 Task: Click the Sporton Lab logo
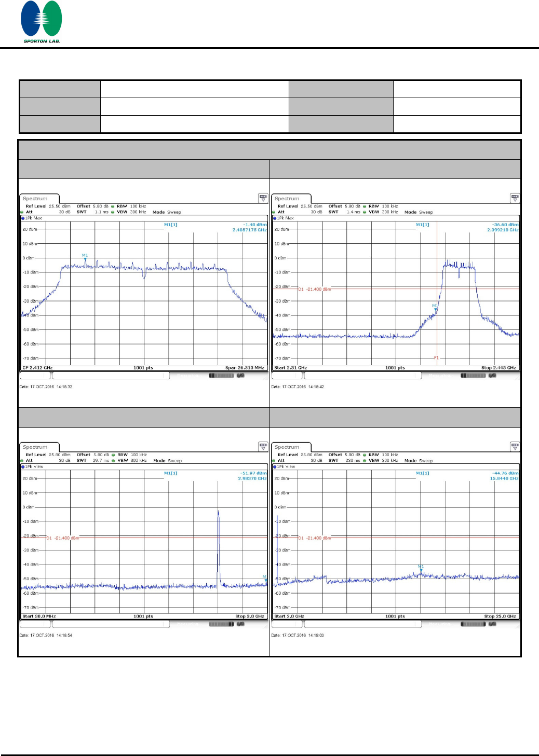point(42,22)
